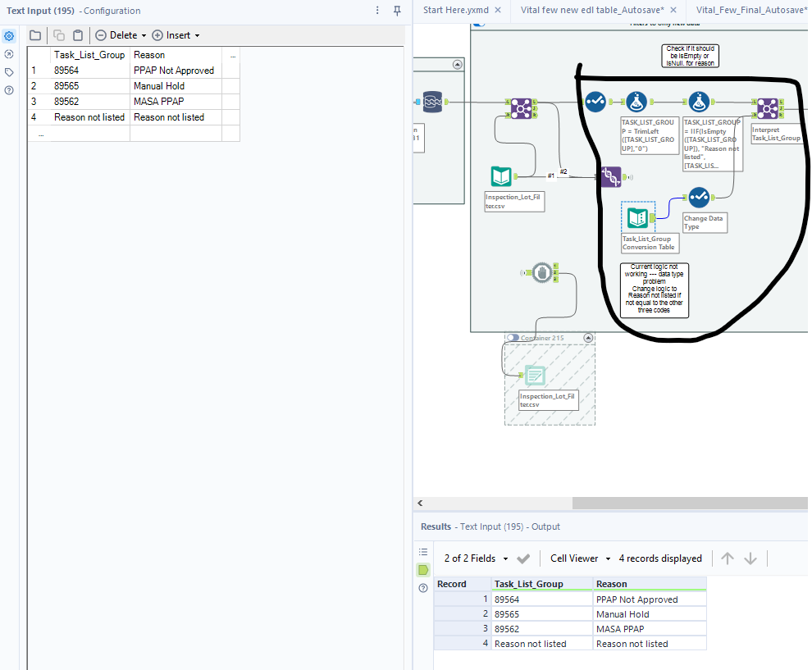Collapse Container 215 with its arrow button
The image size is (812, 670).
point(587,338)
